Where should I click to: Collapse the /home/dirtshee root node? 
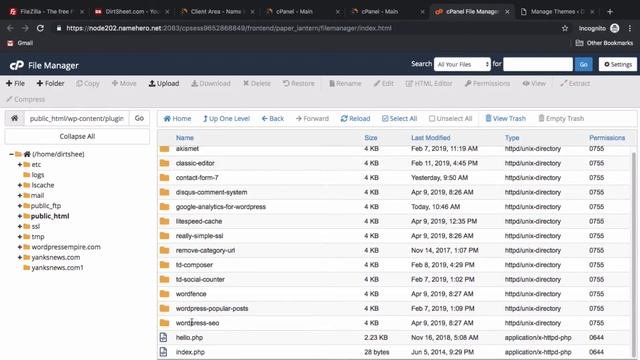(11, 154)
